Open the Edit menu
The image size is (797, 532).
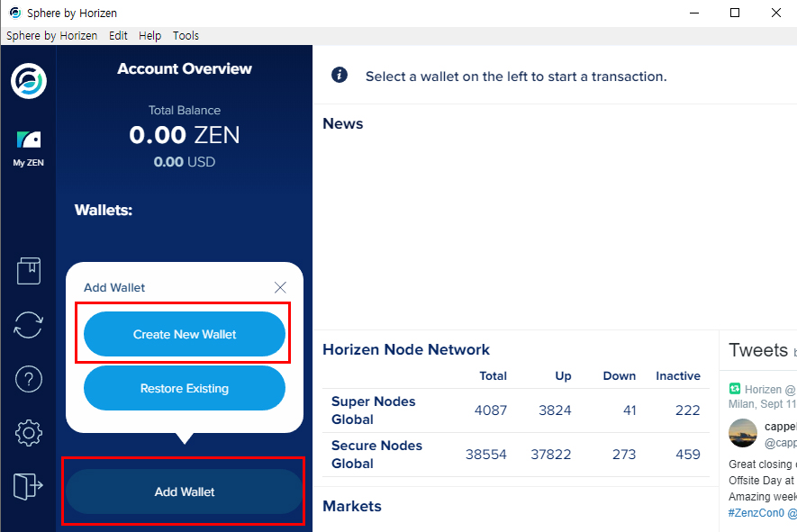click(x=118, y=36)
